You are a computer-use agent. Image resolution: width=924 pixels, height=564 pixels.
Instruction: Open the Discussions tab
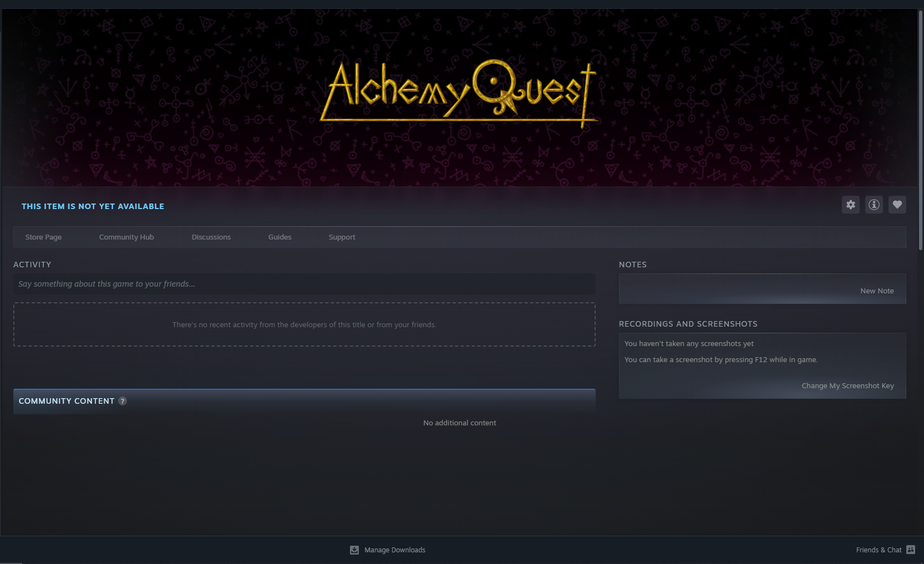pos(211,237)
